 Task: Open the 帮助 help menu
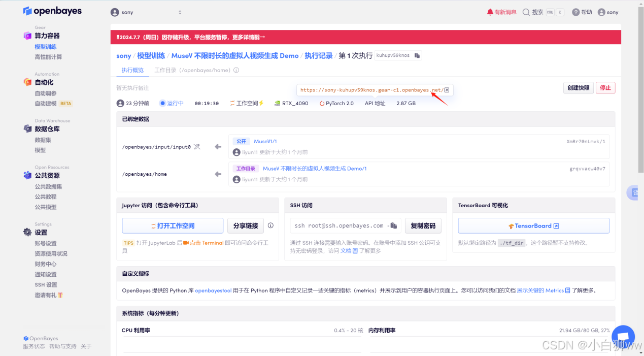coord(582,12)
